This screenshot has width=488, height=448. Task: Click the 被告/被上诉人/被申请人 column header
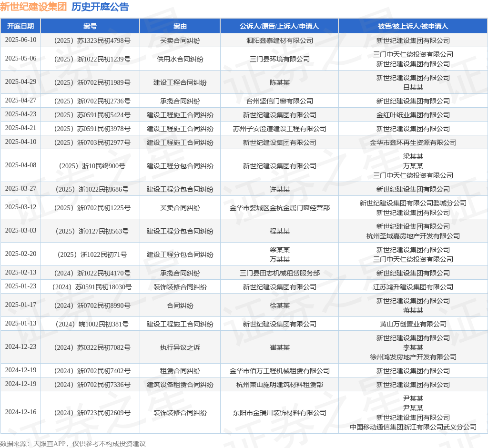pyautogui.click(x=413, y=26)
